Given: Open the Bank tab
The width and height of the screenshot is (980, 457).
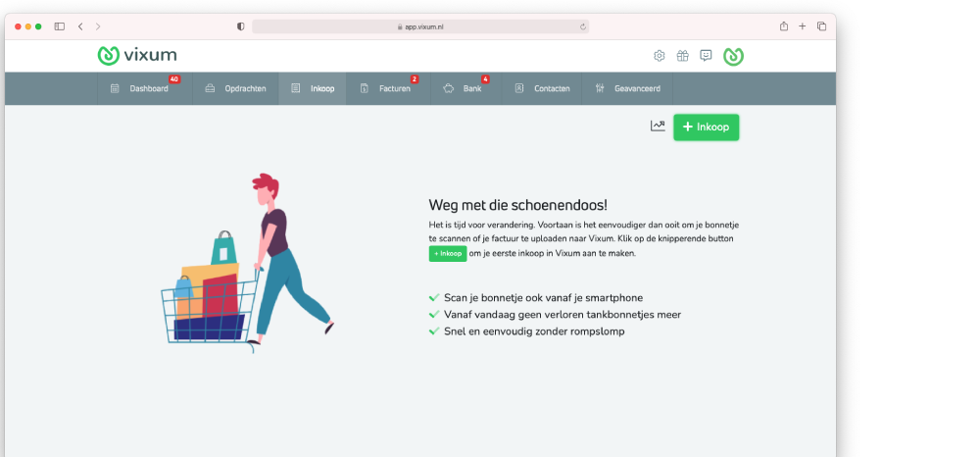Looking at the screenshot, I should 464,88.
